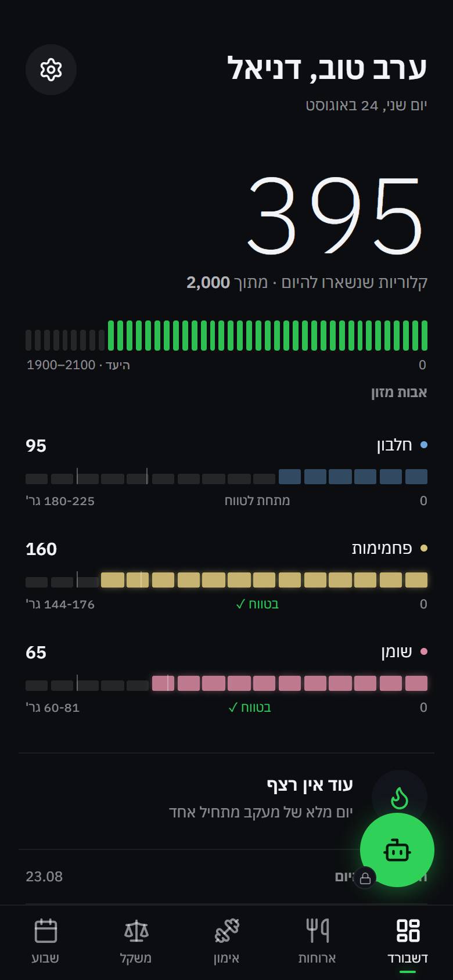Open the עוד אין רצף streak card
Image resolution: width=453 pixels, height=980 pixels.
(227, 801)
